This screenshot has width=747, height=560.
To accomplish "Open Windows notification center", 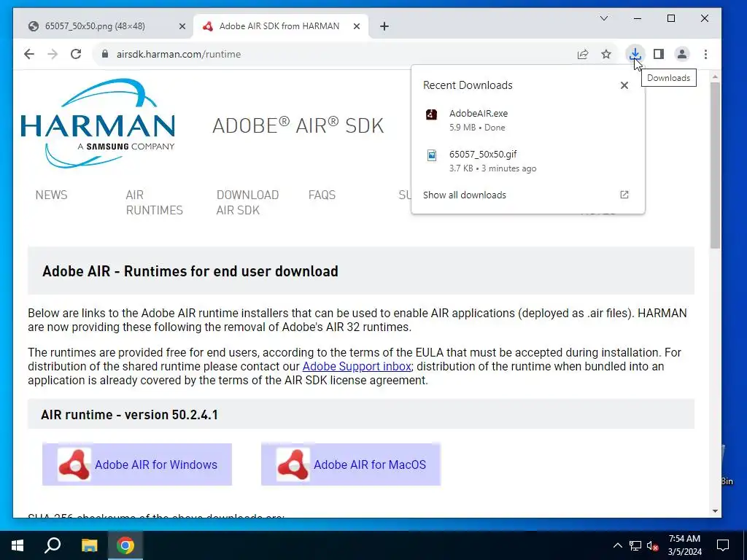I will pos(723,545).
